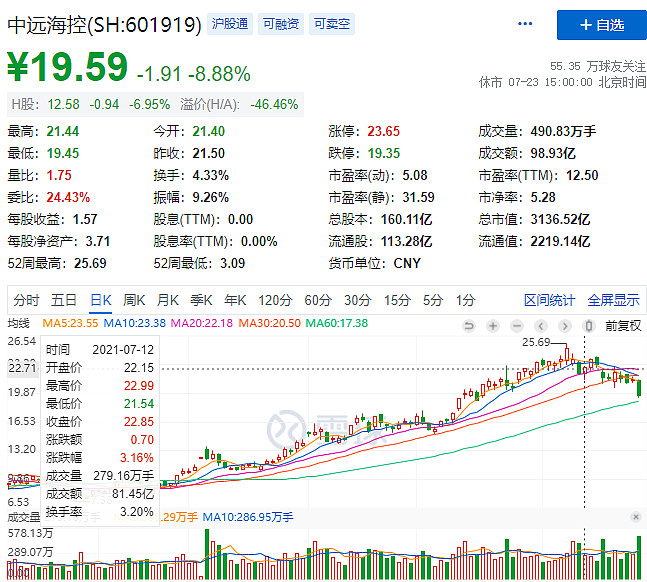The height and width of the screenshot is (582, 647).
Task: Click the volume MA10:286.95万手 label
Action: tap(248, 517)
